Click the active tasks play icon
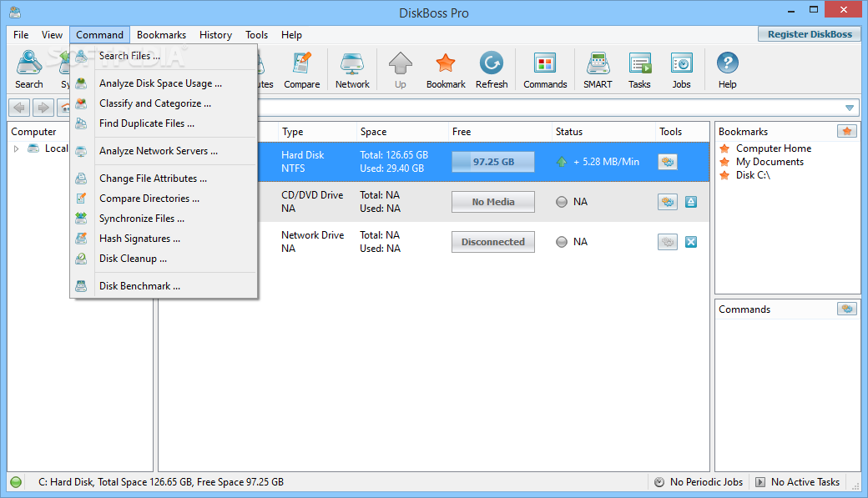The image size is (868, 498). click(760, 482)
